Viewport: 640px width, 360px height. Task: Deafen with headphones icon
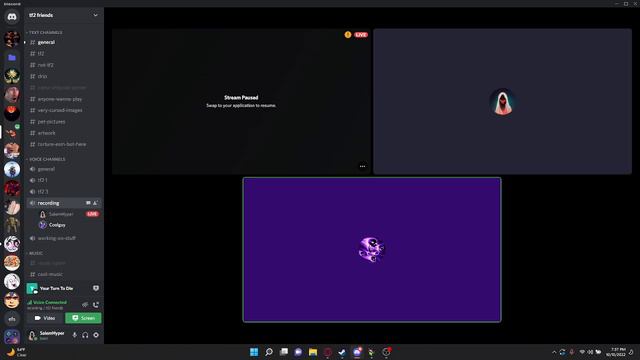(x=85, y=335)
